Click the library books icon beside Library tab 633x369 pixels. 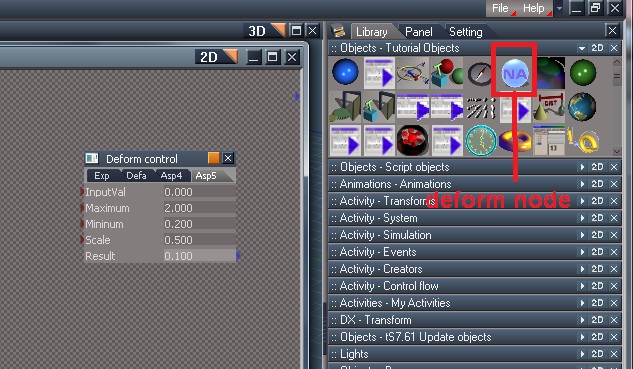pyautogui.click(x=338, y=31)
